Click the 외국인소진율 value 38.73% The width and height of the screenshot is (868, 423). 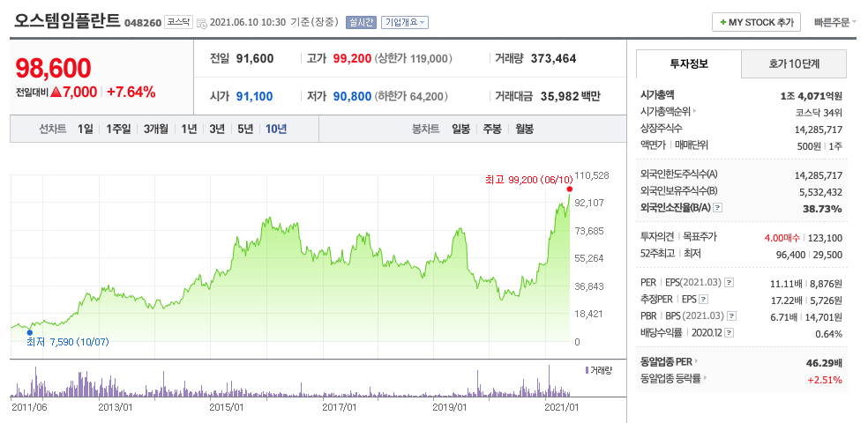823,209
